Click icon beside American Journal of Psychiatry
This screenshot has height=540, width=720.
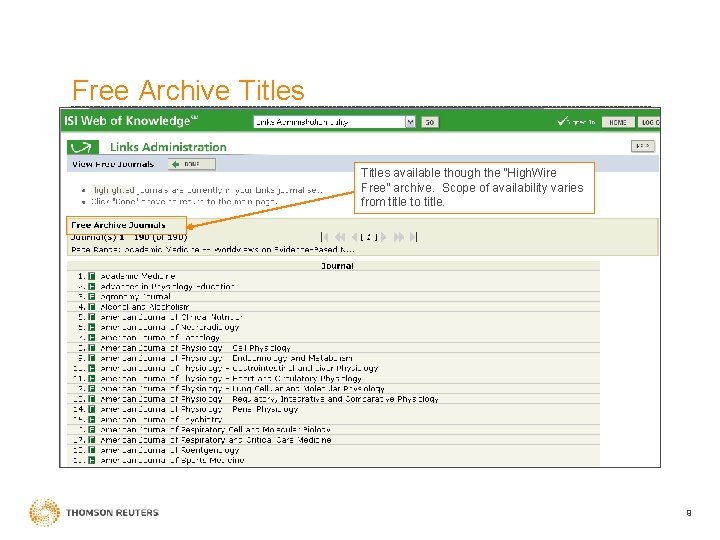pyautogui.click(x=92, y=419)
